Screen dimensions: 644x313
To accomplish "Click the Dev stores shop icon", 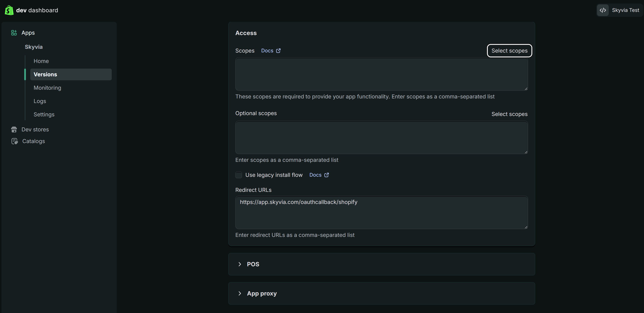I will click(14, 129).
